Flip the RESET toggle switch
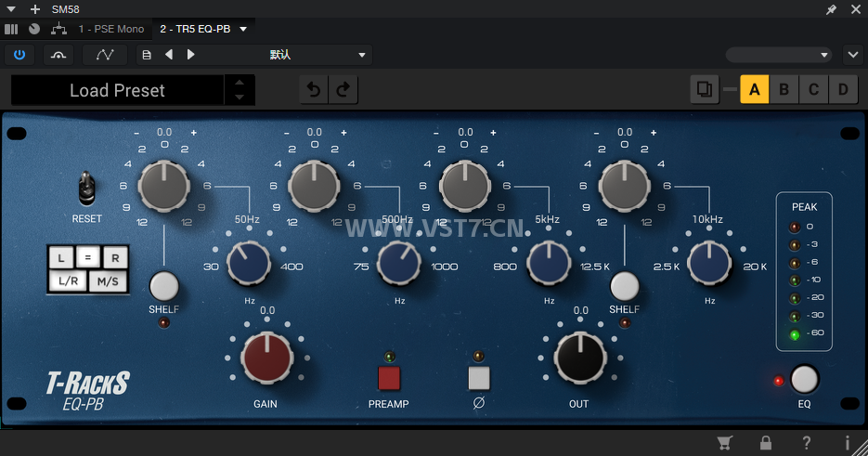The image size is (868, 456). (86, 189)
